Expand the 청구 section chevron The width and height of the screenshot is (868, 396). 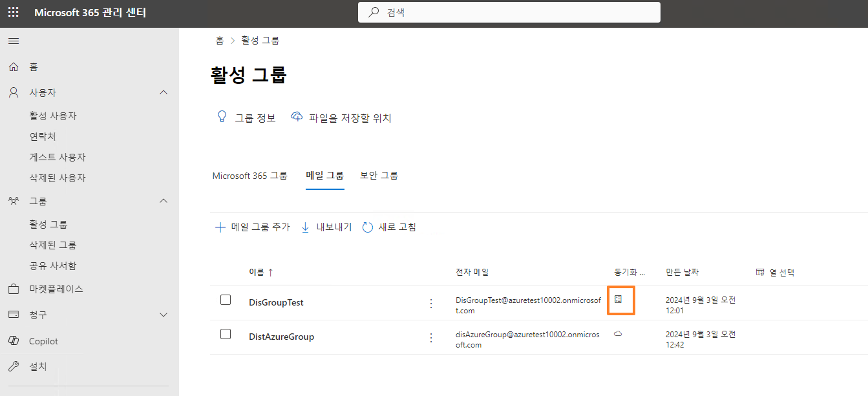click(x=164, y=315)
